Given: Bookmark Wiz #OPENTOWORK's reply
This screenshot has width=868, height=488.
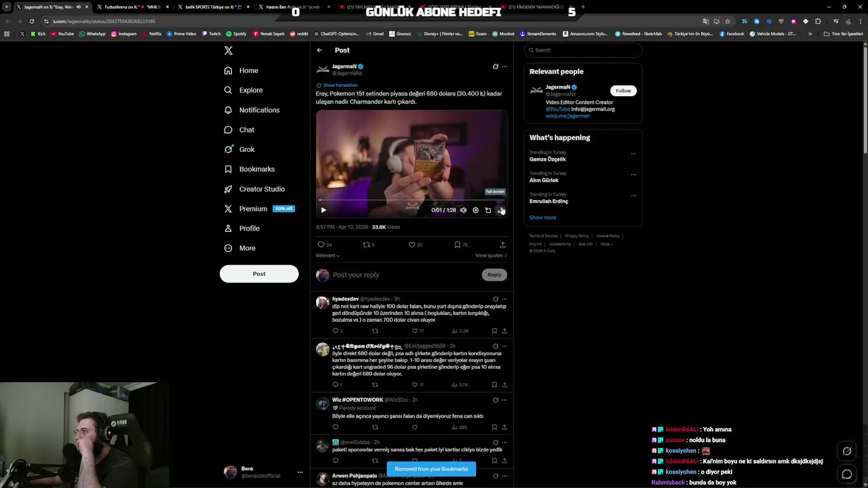Looking at the screenshot, I should click(494, 427).
